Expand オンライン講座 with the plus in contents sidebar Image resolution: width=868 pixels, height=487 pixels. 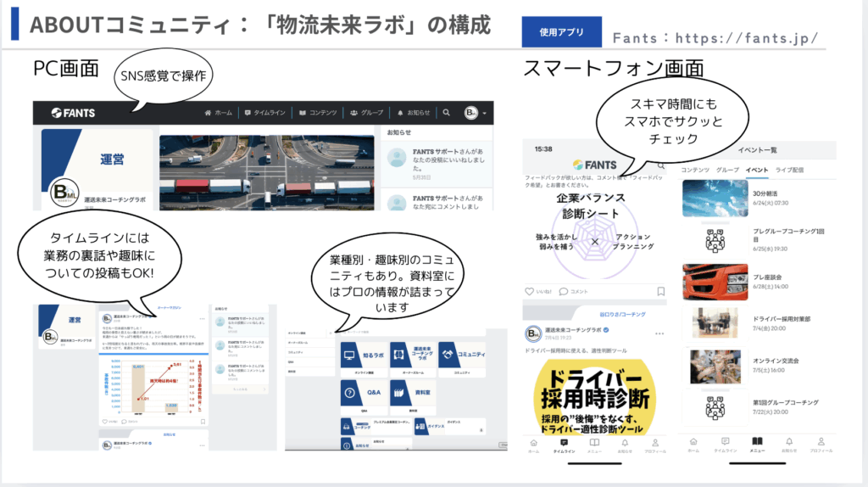(x=331, y=333)
